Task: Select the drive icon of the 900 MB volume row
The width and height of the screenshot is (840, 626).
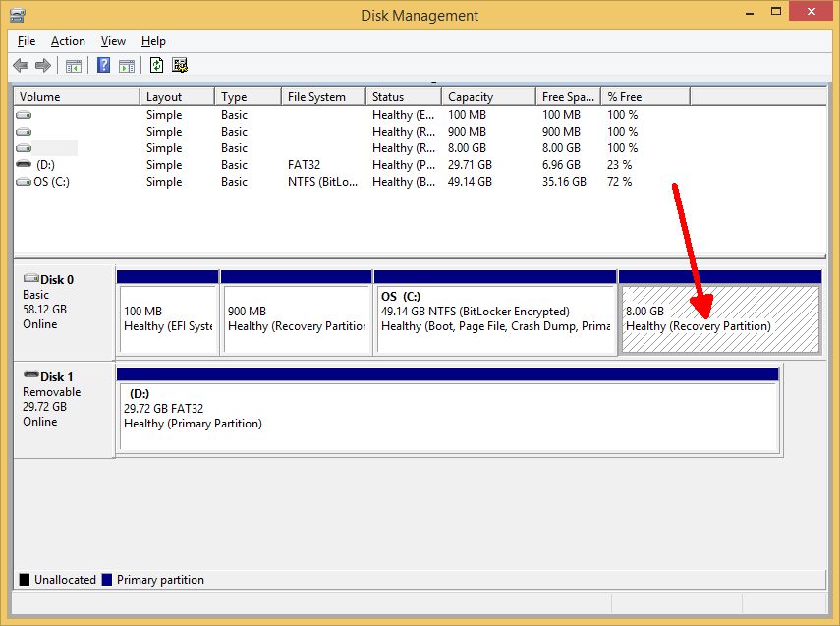Action: pos(24,132)
